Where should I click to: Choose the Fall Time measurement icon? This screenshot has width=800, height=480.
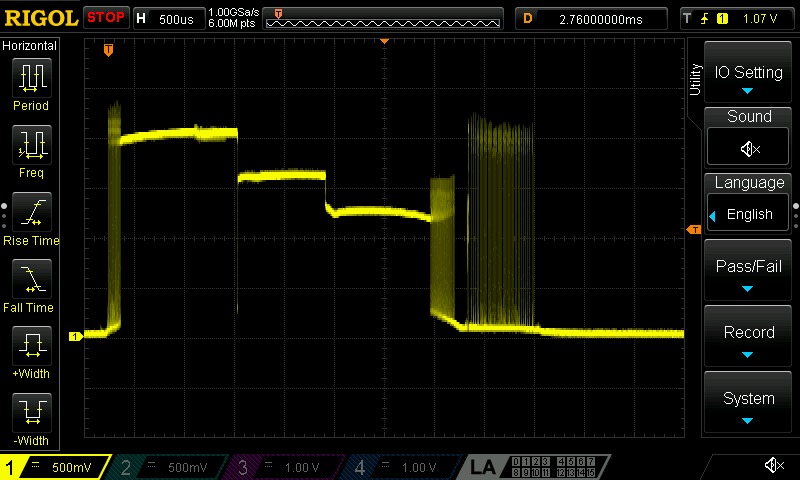[32, 279]
